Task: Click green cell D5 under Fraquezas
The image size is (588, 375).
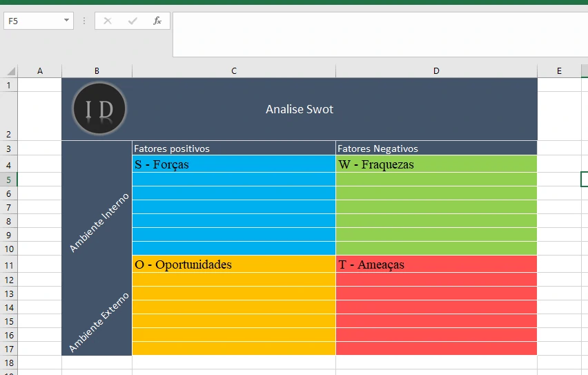Action: pyautogui.click(x=436, y=180)
